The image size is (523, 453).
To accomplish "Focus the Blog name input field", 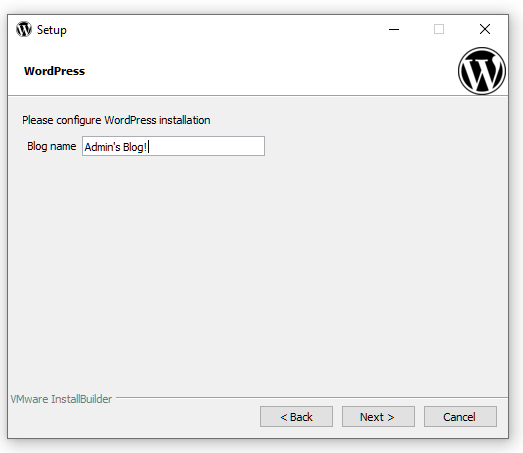I will [173, 146].
